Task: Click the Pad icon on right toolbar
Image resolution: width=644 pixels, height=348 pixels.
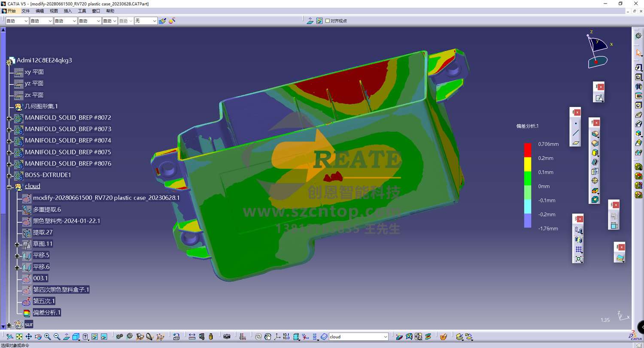Action: (x=638, y=67)
